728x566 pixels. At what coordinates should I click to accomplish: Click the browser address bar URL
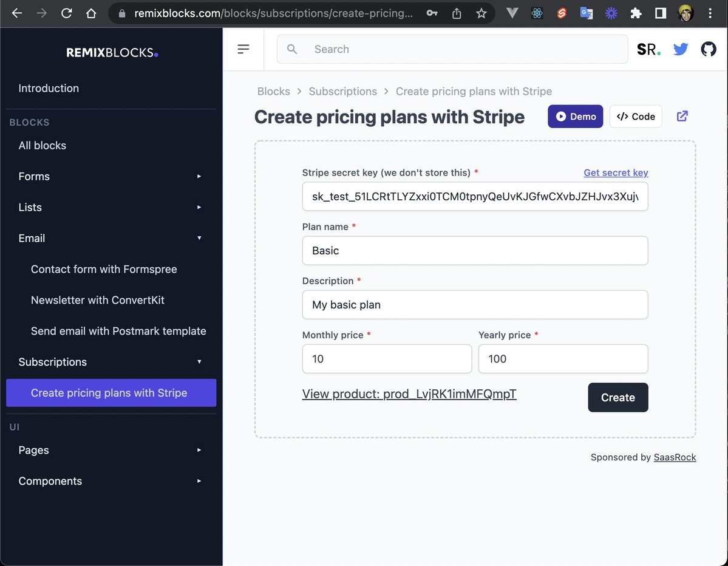[273, 13]
